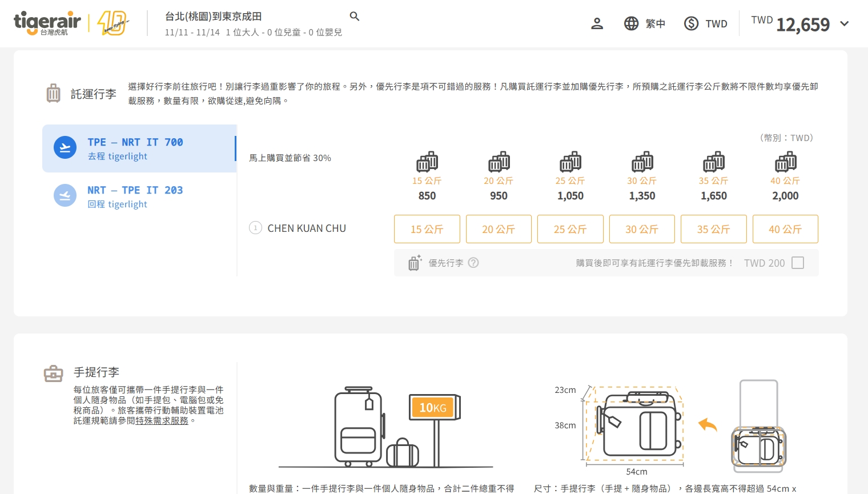This screenshot has height=494, width=868.
Task: Select 30 公斤 baggage option button
Action: coord(642,229)
